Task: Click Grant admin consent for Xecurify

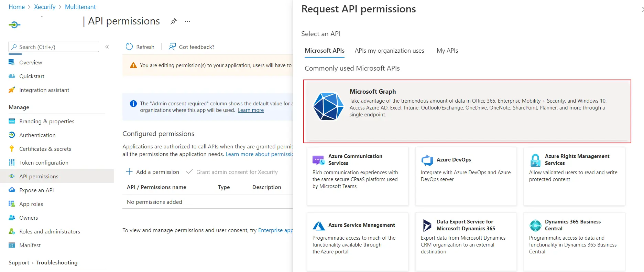Action: (x=232, y=172)
